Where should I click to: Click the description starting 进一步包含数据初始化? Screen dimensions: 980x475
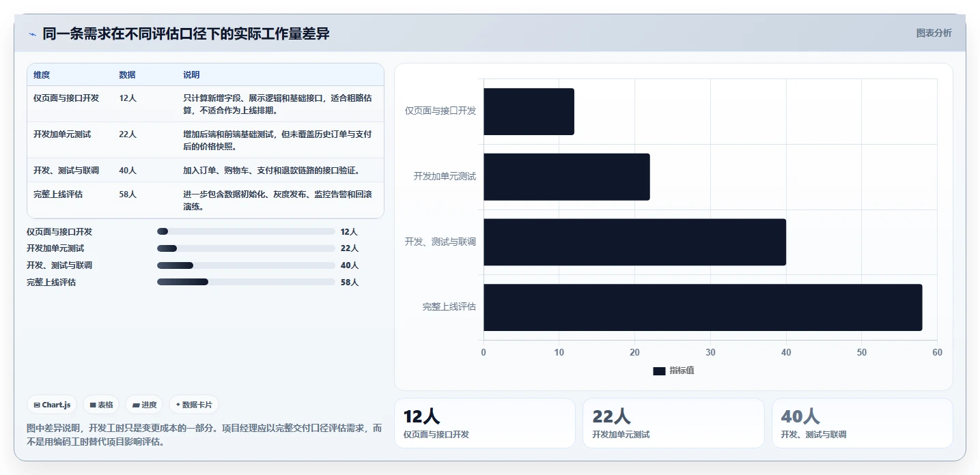point(278,200)
